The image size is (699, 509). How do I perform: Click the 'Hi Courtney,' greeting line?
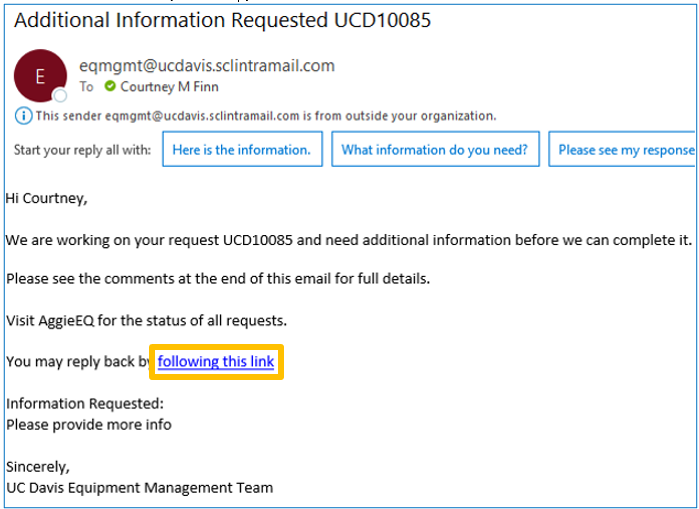(x=47, y=198)
